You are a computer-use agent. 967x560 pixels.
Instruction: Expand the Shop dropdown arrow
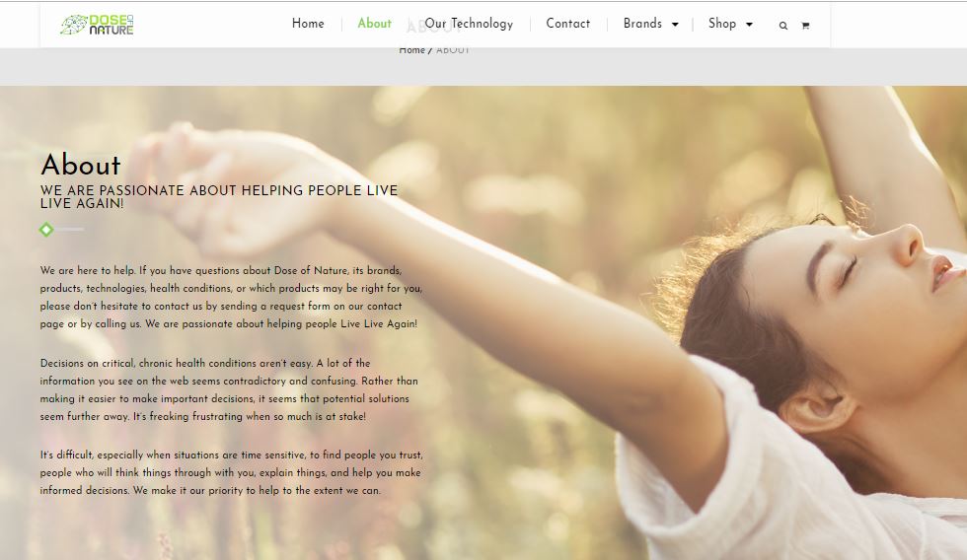point(749,25)
